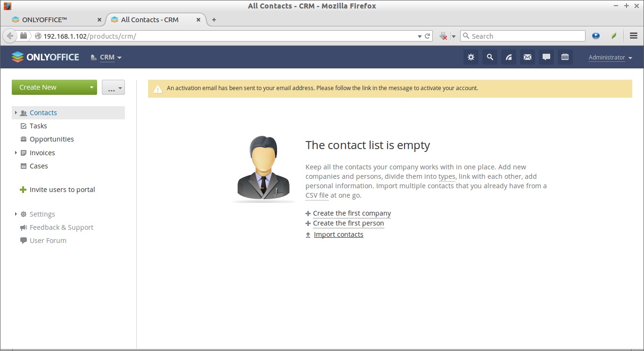This screenshot has height=351, width=644.
Task: Open Cases in the sidebar
Action: click(x=39, y=166)
